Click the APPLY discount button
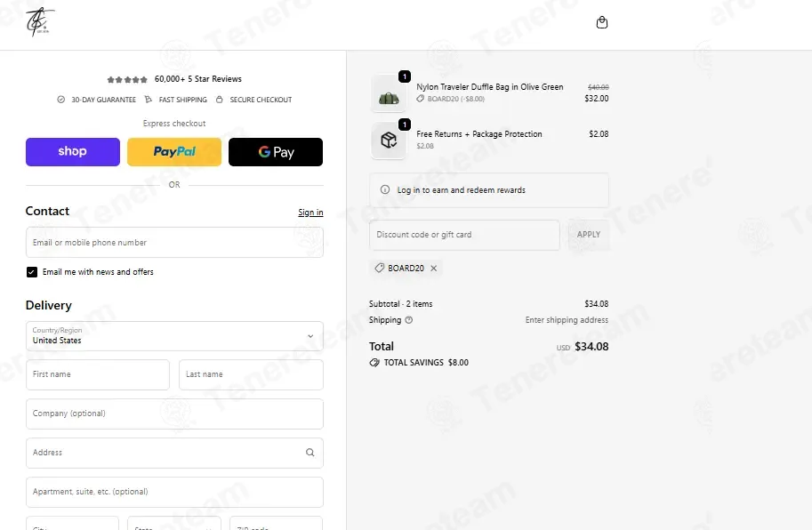 click(x=589, y=235)
